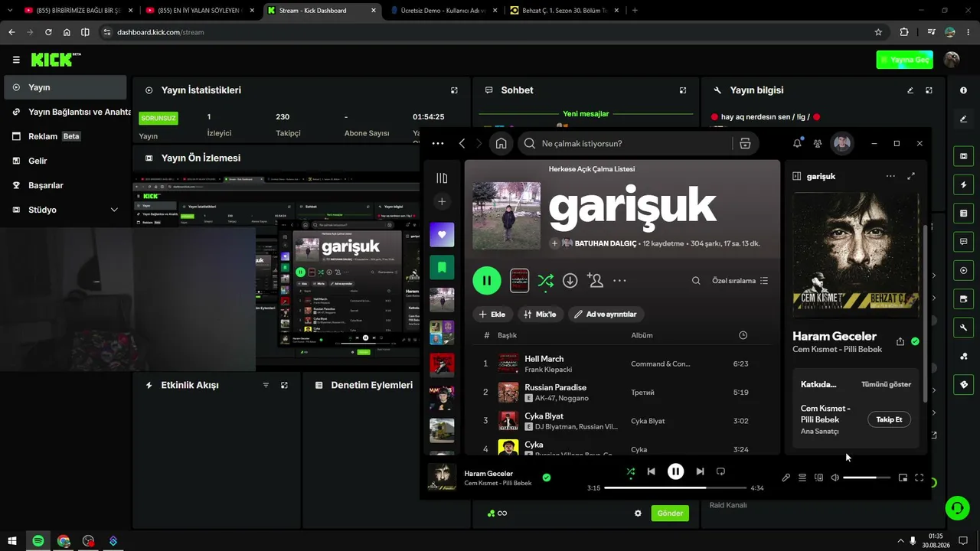Image resolution: width=980 pixels, height=551 pixels.
Task: Pause the garişuk playlist with green button
Action: (487, 281)
